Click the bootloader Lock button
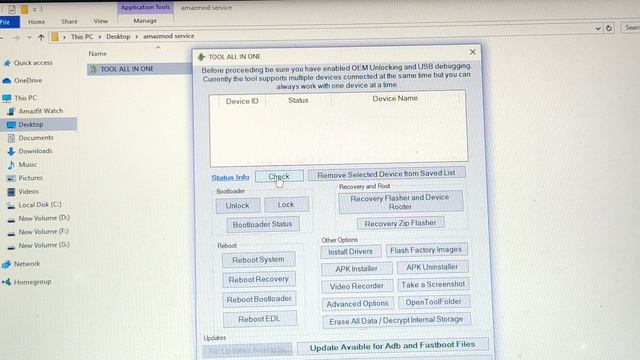Viewport: 640px width, 360px height. 286,204
